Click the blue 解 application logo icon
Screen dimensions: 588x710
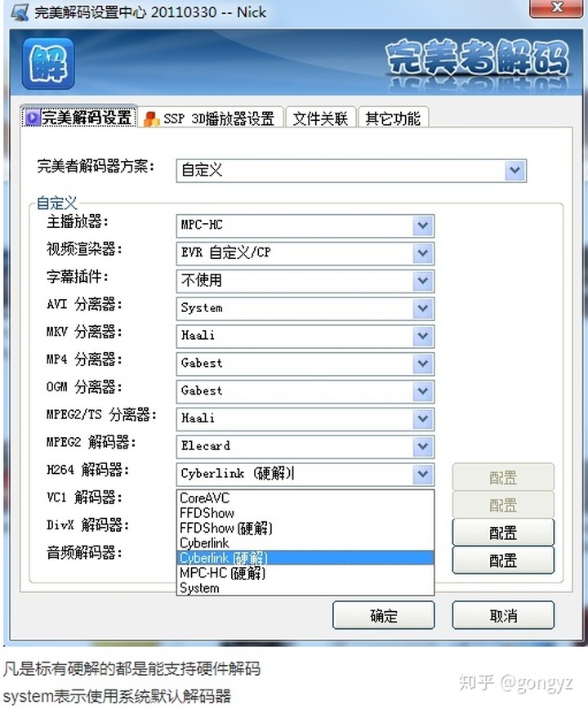[48, 64]
